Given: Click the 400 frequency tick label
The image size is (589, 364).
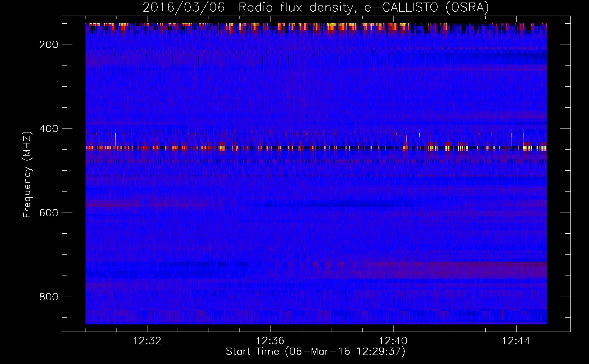Looking at the screenshot, I should point(49,128).
